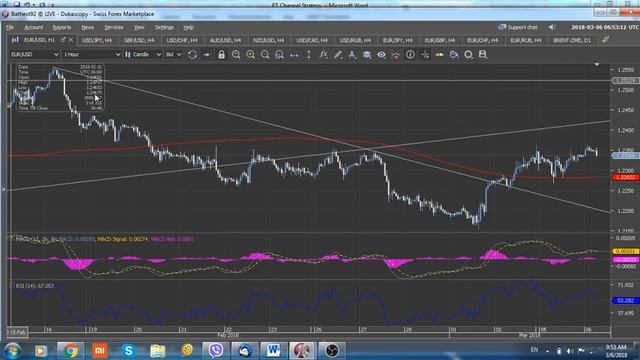The image size is (640, 360).
Task: Close the EUR/USD, H1 chart tab
Action: tap(71, 40)
